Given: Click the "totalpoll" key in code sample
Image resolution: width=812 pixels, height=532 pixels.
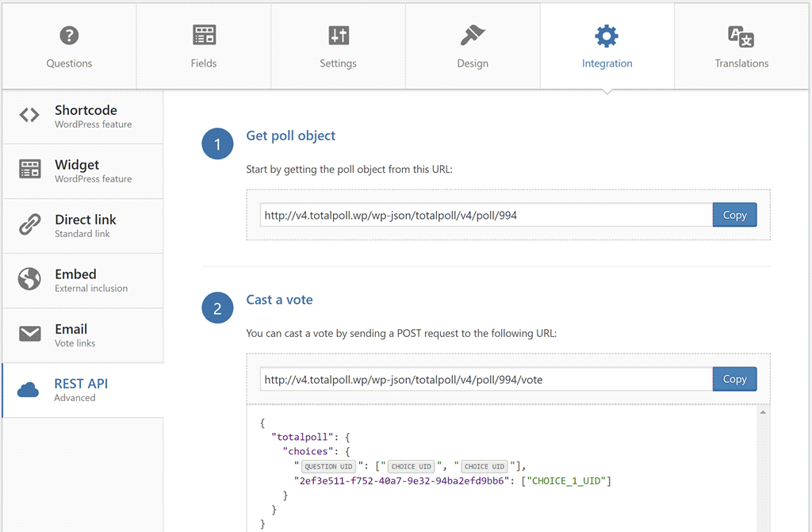Looking at the screenshot, I should pos(302,437).
